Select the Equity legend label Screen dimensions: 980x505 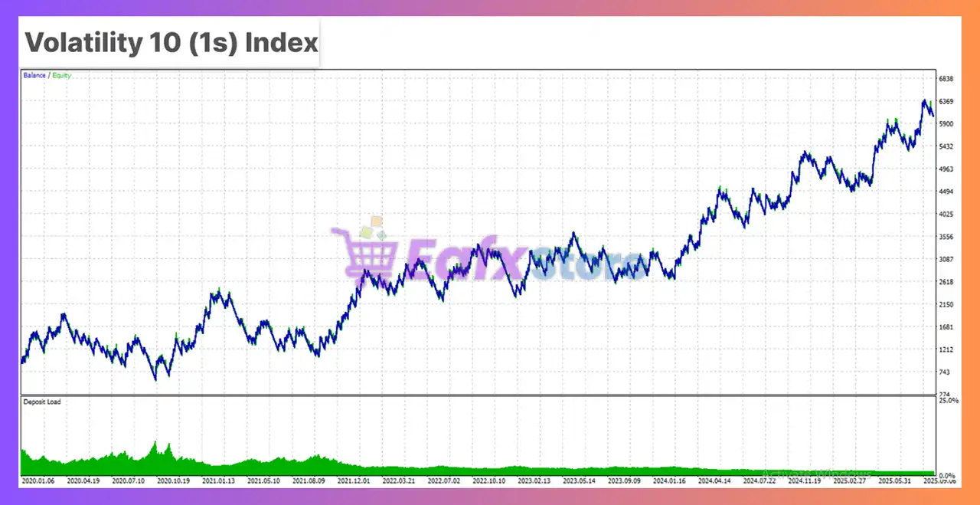click(x=61, y=76)
